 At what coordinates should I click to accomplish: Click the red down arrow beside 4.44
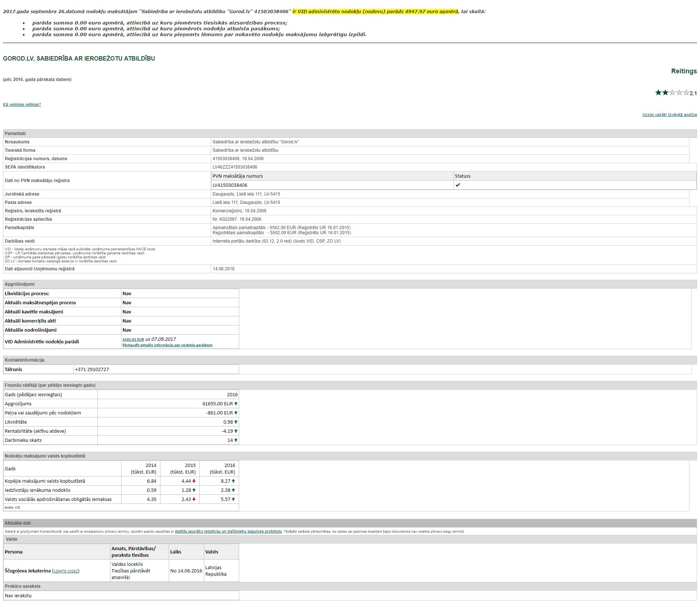click(194, 481)
